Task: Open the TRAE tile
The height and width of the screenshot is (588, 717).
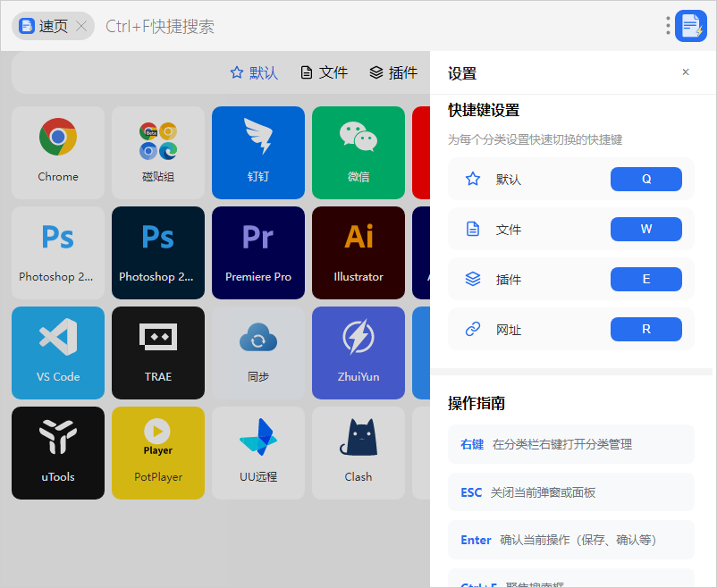Action: [x=158, y=353]
